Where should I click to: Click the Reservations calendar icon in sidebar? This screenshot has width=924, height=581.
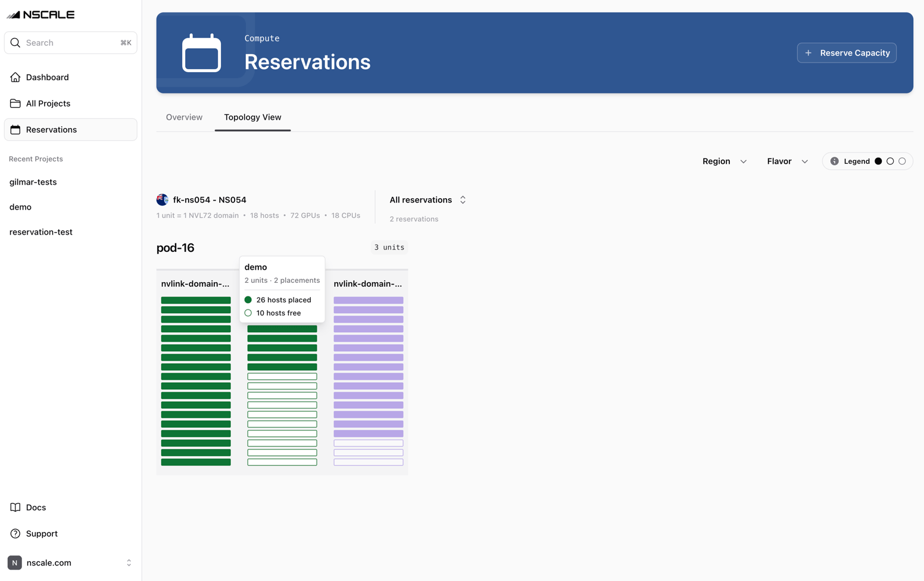coord(15,130)
